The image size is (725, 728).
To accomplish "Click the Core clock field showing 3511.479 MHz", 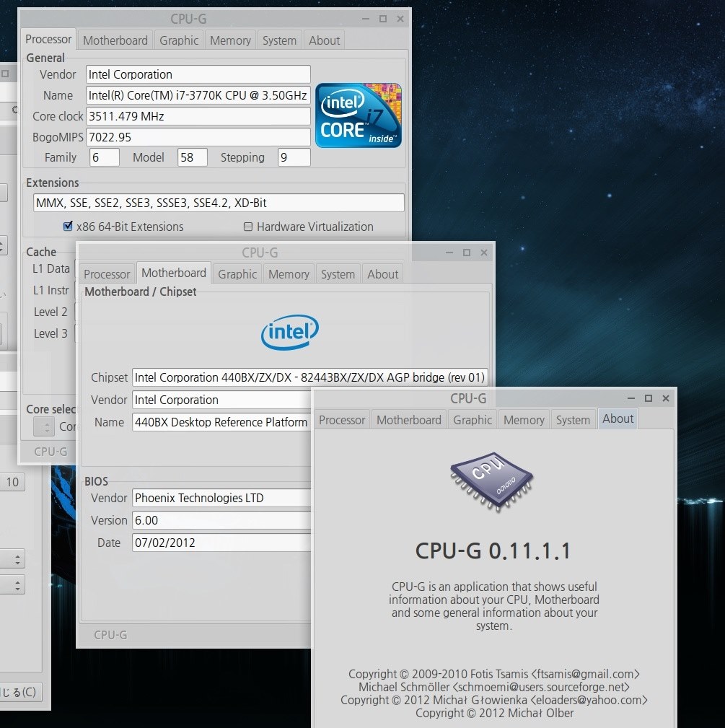I will tap(198, 116).
